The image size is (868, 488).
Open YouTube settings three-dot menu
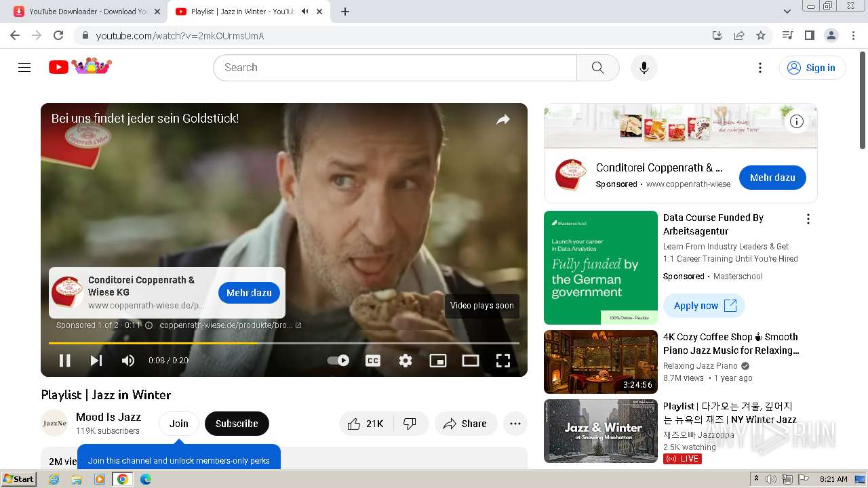pyautogui.click(x=760, y=67)
